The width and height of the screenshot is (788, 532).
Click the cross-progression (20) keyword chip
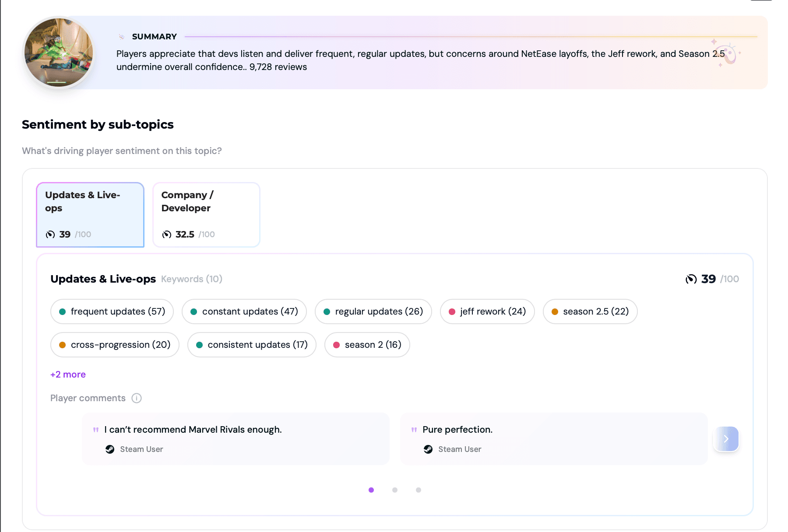click(115, 345)
